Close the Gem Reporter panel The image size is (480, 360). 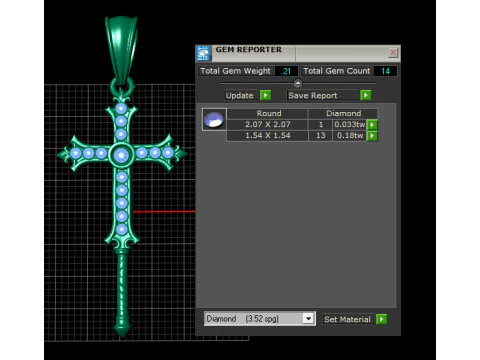[393, 53]
